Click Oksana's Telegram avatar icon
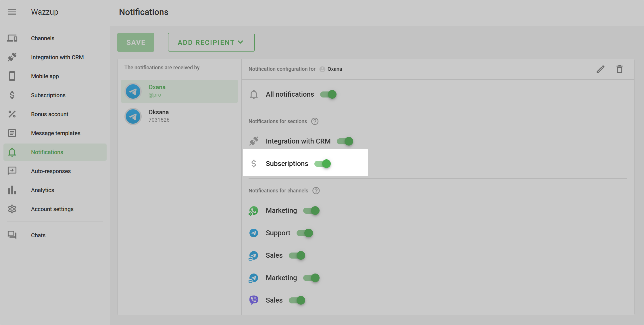The image size is (644, 325). click(x=133, y=116)
